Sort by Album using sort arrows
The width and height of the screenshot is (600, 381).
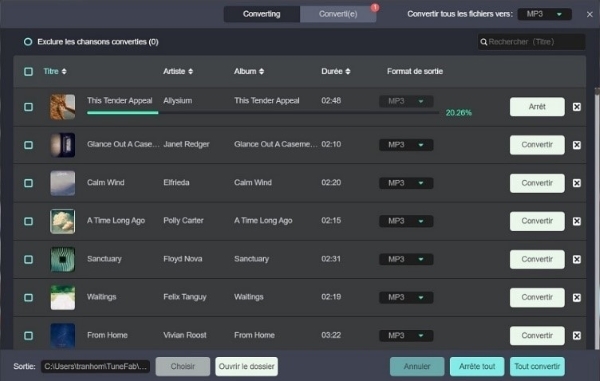(x=261, y=72)
